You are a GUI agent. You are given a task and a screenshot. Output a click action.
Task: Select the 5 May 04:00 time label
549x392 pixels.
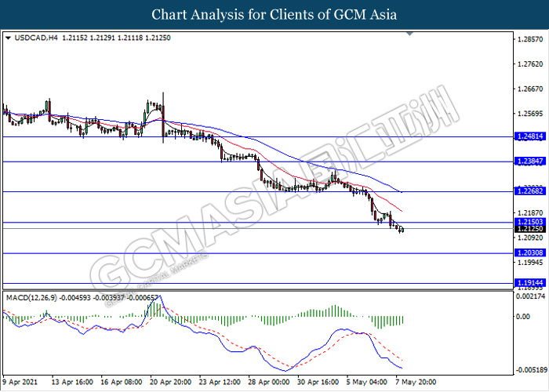coord(367,382)
